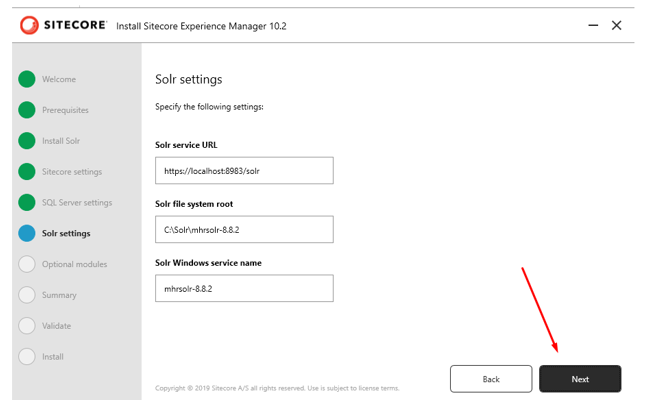Click the Sitecore logo icon
The height and width of the screenshot is (409, 656).
[29, 25]
